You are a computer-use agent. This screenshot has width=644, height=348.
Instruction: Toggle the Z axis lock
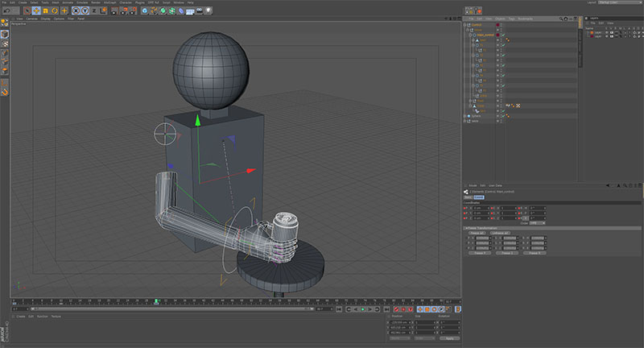pyautogui.click(x=94, y=10)
